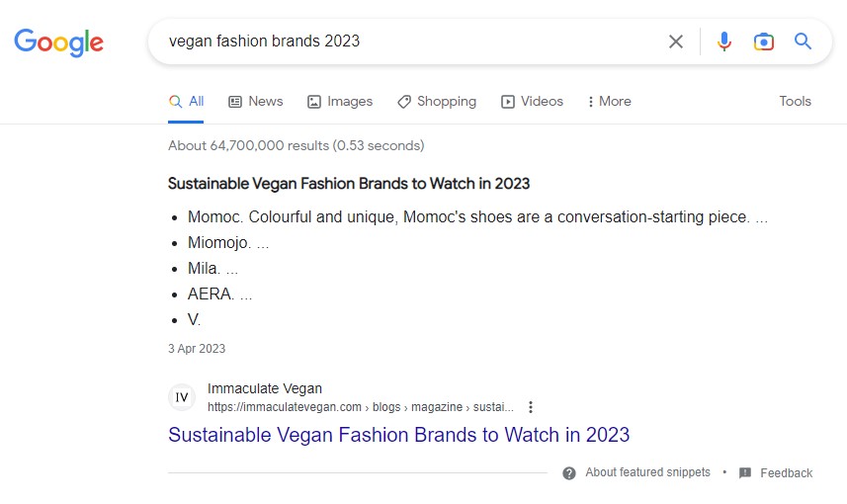Switch to the News tab
Screen dimensions: 847x504
[256, 101]
